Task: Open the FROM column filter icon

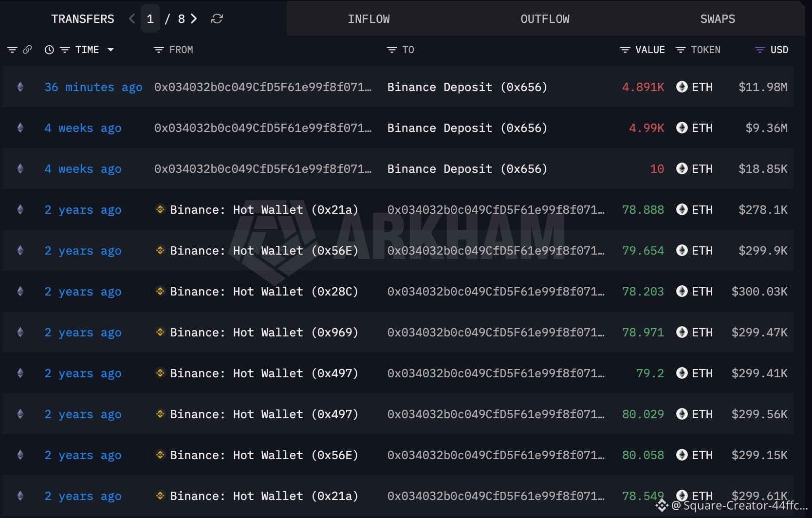Action: tap(159, 50)
